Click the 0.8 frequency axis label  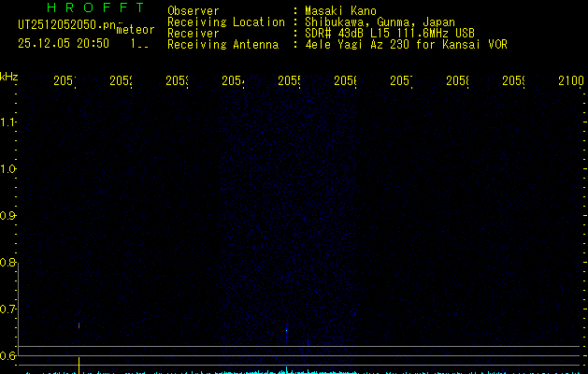pyautogui.click(x=7, y=263)
